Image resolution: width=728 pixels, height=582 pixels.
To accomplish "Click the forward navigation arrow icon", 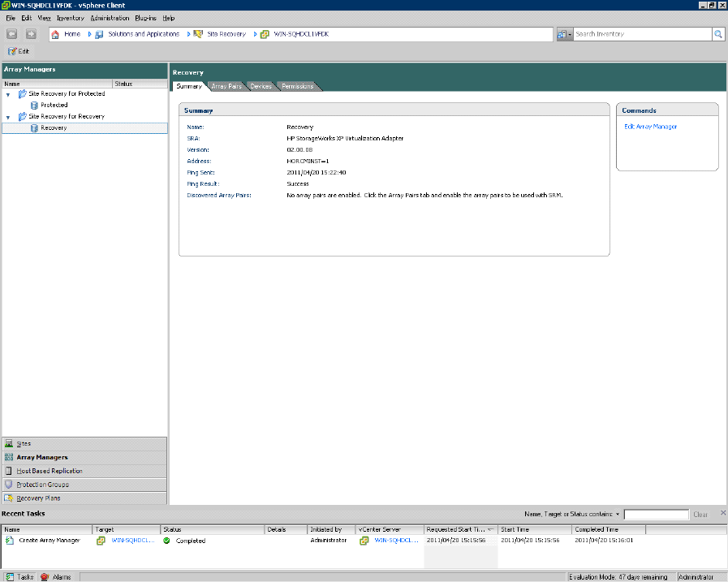I will tap(31, 34).
